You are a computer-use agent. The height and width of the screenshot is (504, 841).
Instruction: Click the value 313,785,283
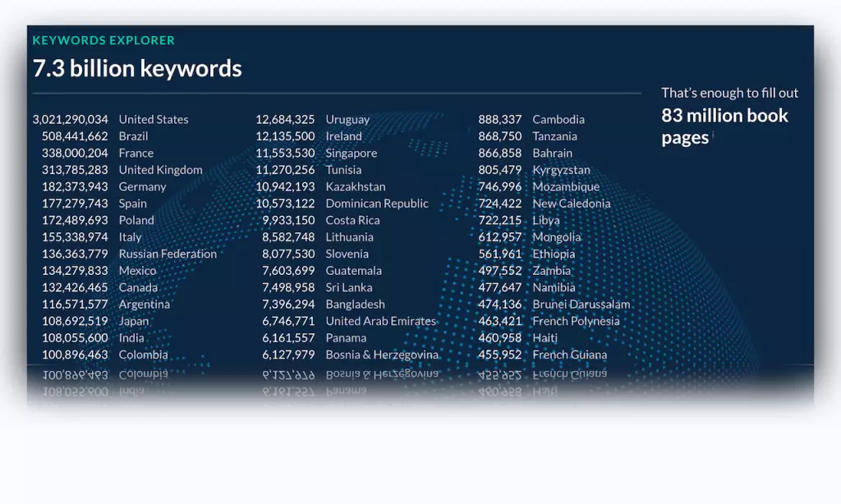[x=75, y=170]
